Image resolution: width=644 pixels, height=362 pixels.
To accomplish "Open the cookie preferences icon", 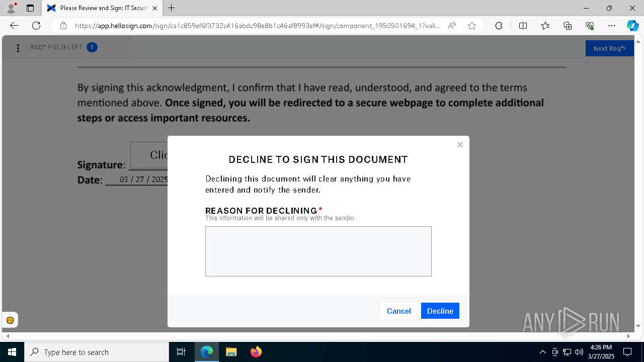I will (x=10, y=320).
